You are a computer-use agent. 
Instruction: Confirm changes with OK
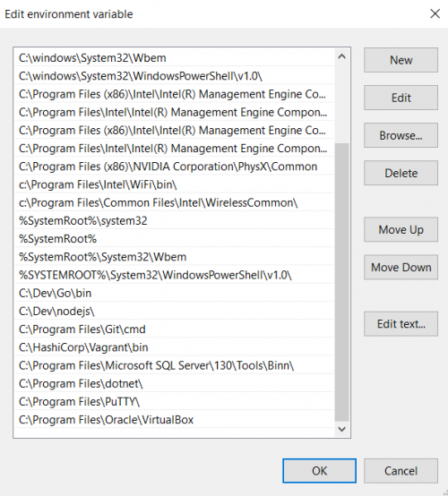click(320, 471)
